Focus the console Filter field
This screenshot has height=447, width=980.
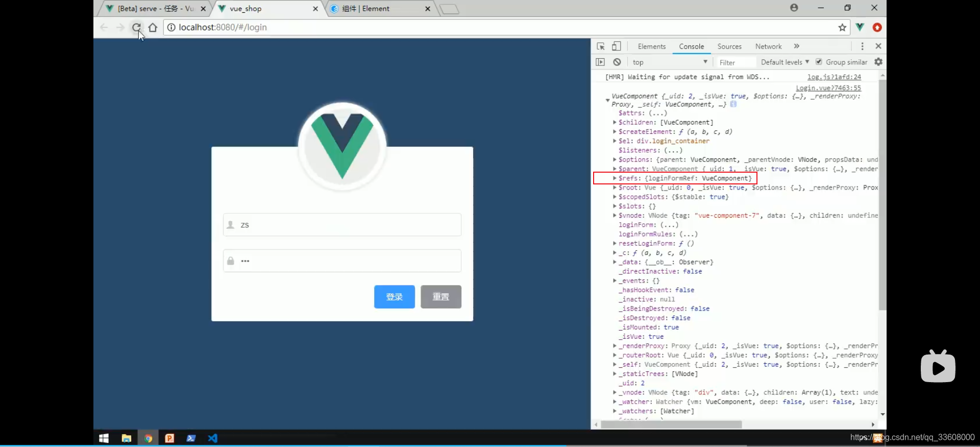[x=736, y=62]
